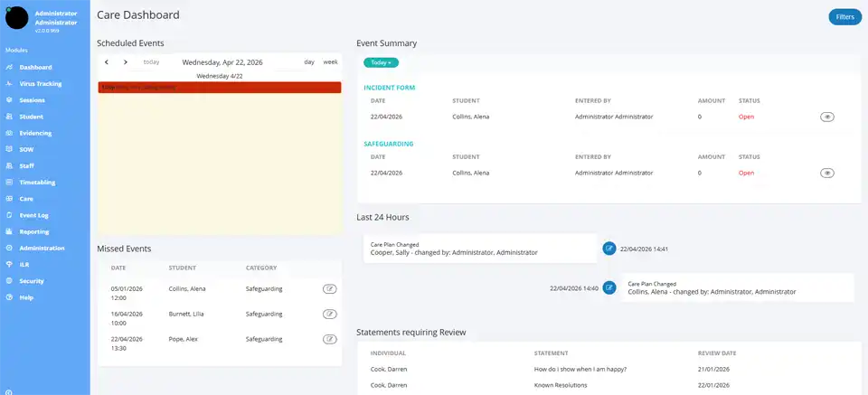Open the Administration module

[42, 249]
